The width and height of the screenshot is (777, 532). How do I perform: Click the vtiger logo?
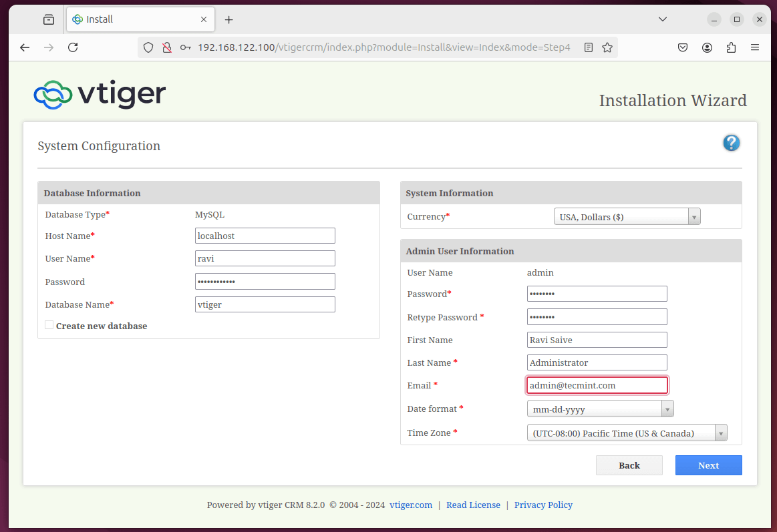coord(99,94)
